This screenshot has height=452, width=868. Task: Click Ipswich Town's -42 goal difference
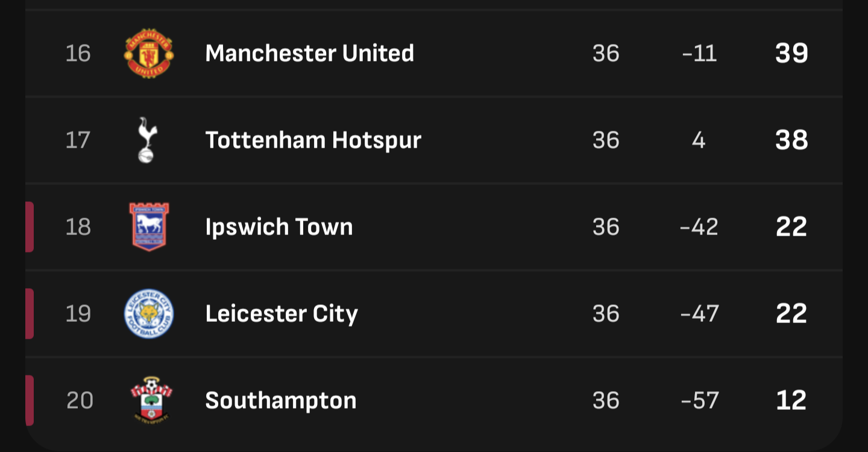point(699,227)
